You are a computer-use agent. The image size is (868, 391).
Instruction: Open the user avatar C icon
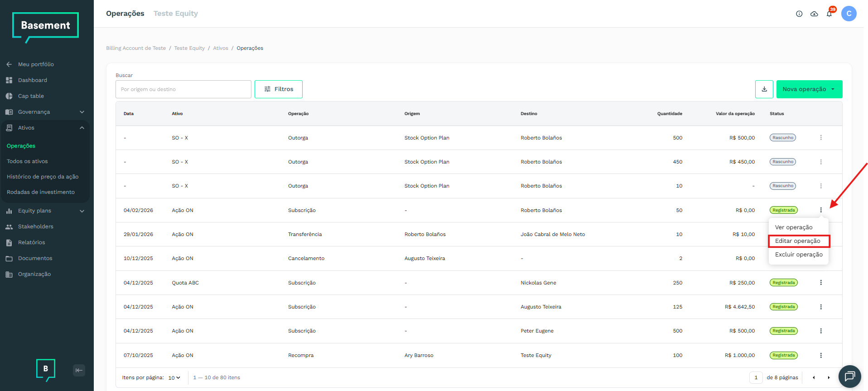(x=849, y=14)
